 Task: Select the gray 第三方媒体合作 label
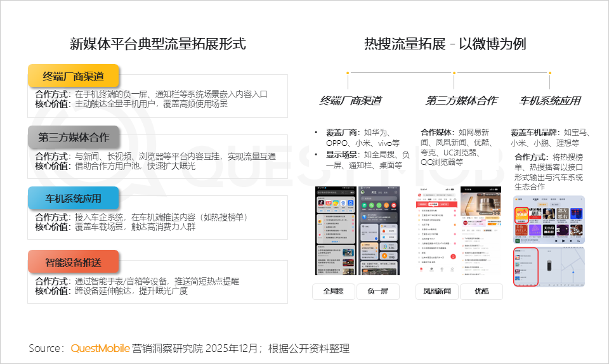pyautogui.click(x=74, y=137)
